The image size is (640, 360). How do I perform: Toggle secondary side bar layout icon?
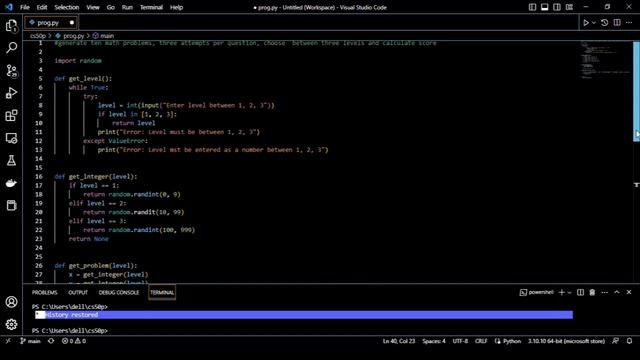pyautogui.click(x=557, y=7)
